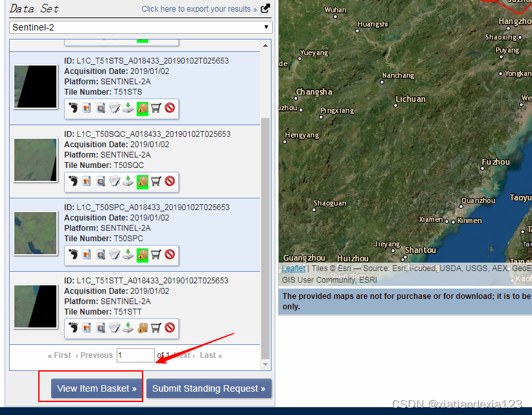Open thumbnail of scene L1C_T50SQC
532x415 pixels.
pos(36,160)
